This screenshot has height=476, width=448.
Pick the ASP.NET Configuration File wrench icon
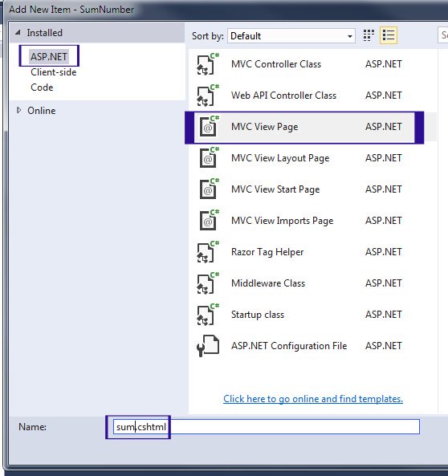[x=208, y=346]
